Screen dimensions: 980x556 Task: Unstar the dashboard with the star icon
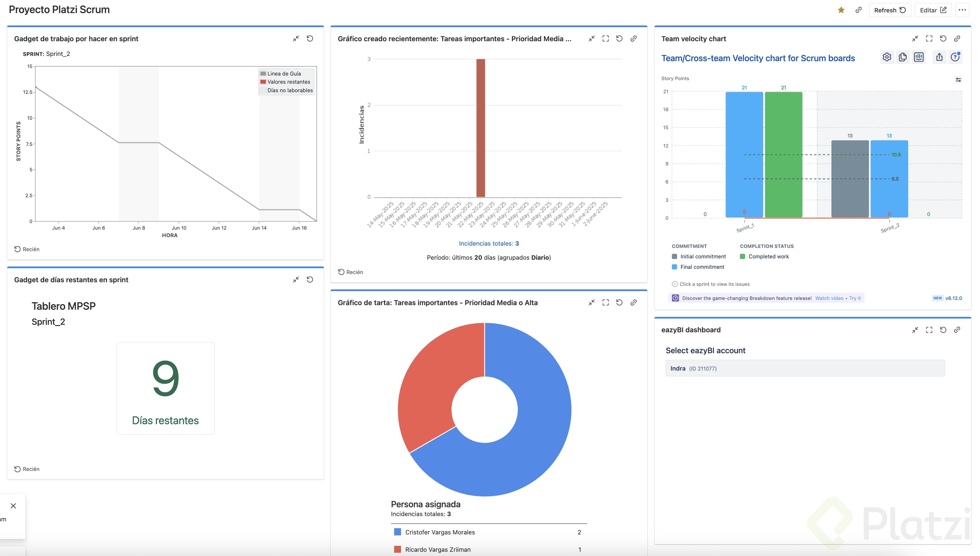click(841, 10)
